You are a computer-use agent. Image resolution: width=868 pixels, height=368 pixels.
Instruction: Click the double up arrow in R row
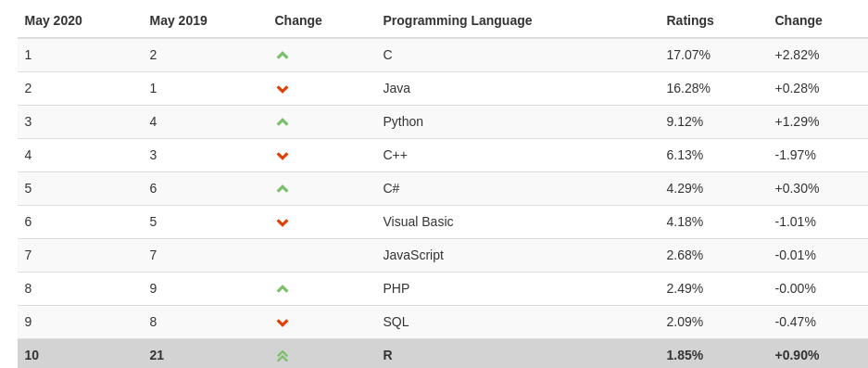tap(283, 356)
